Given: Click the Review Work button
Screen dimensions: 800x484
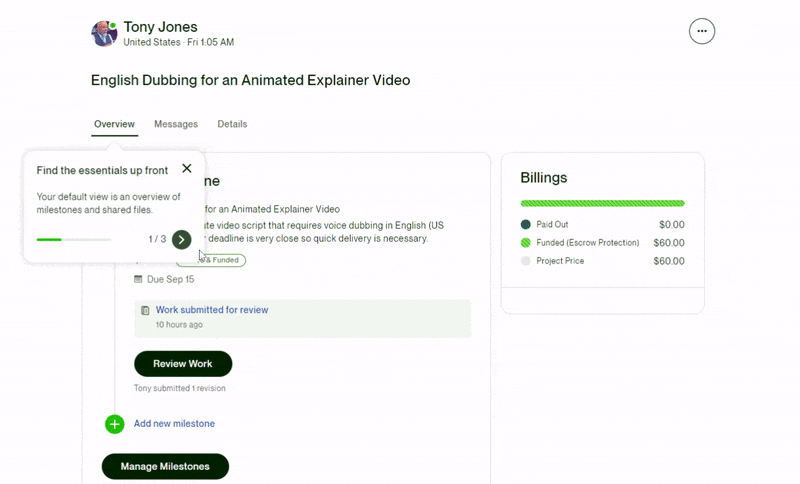Looking at the screenshot, I should [x=183, y=364].
